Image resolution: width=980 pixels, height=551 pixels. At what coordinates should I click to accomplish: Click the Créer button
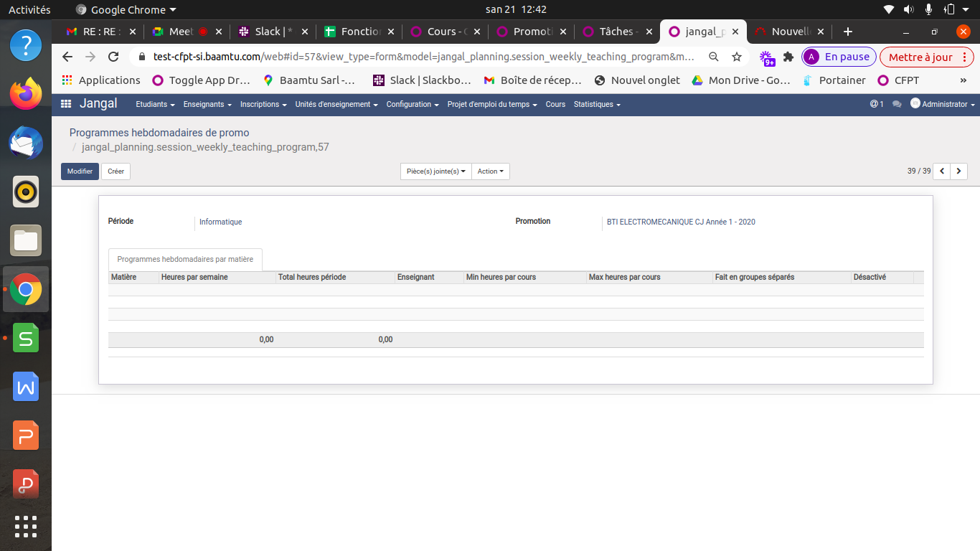pos(116,171)
